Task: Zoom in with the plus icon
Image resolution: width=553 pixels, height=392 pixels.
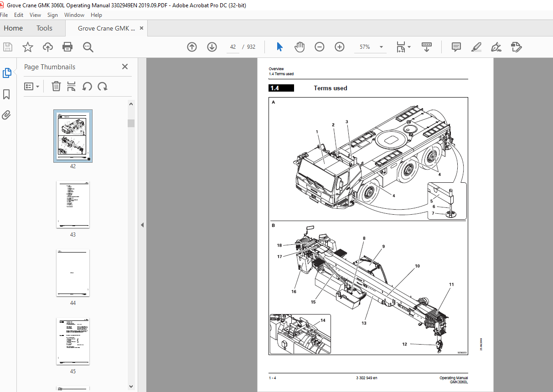Action: coord(340,47)
